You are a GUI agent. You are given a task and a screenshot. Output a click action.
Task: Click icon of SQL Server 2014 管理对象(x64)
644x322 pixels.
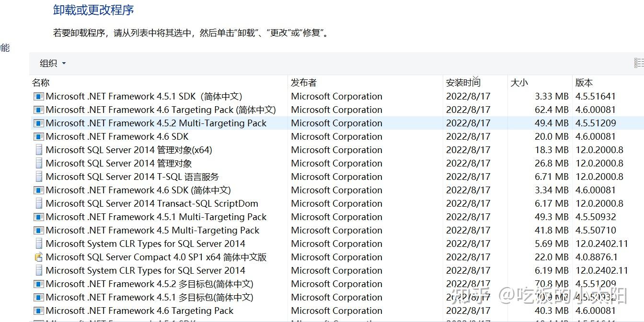pos(38,150)
